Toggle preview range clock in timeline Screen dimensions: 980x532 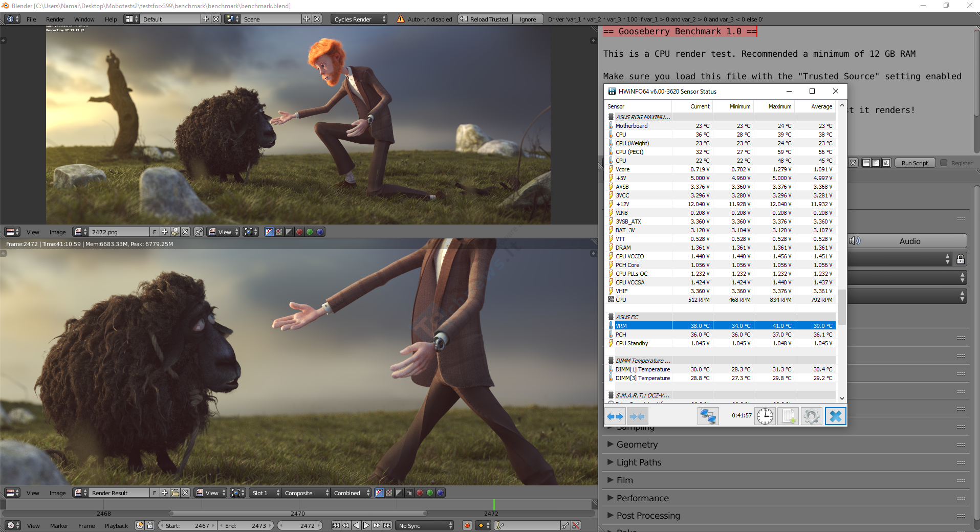click(x=140, y=525)
